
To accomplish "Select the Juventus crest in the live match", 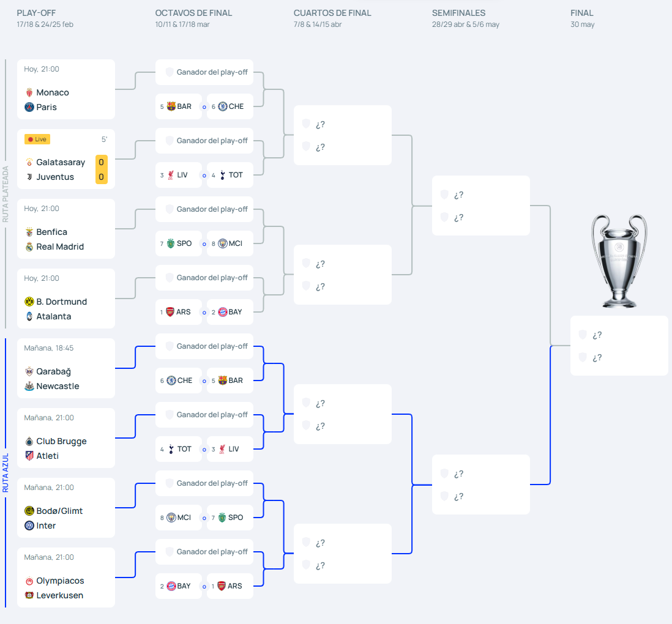I will pyautogui.click(x=30, y=177).
